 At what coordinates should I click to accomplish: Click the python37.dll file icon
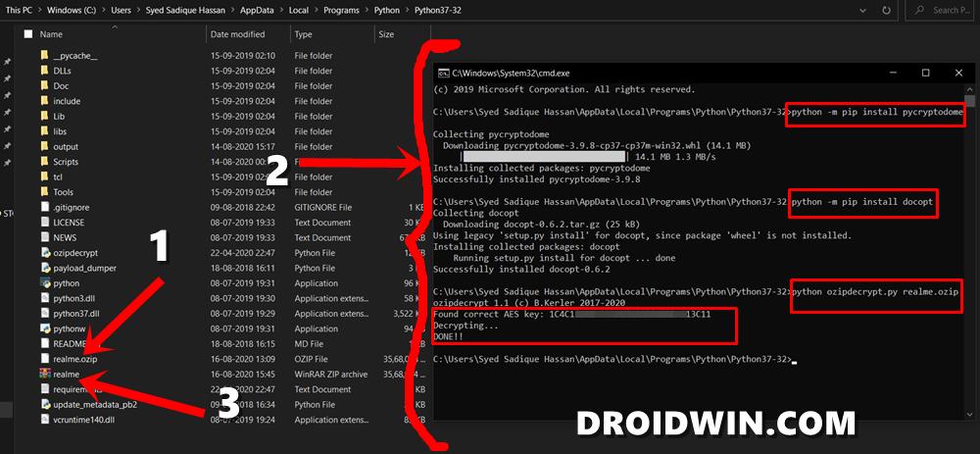44,314
